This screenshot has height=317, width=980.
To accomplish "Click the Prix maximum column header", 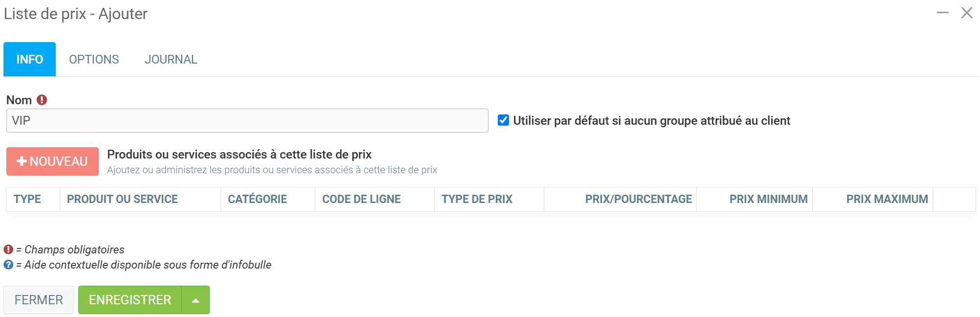I will [887, 199].
